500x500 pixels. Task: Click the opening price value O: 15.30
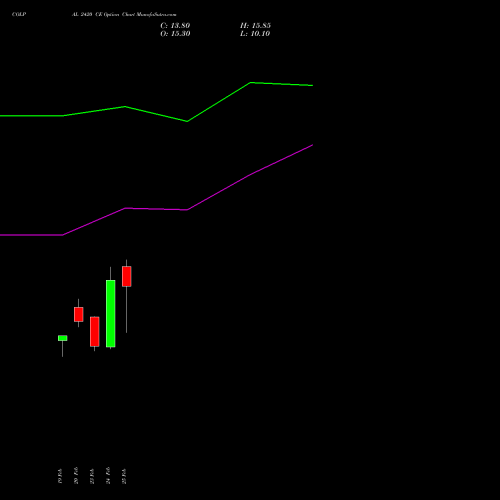pos(175,34)
